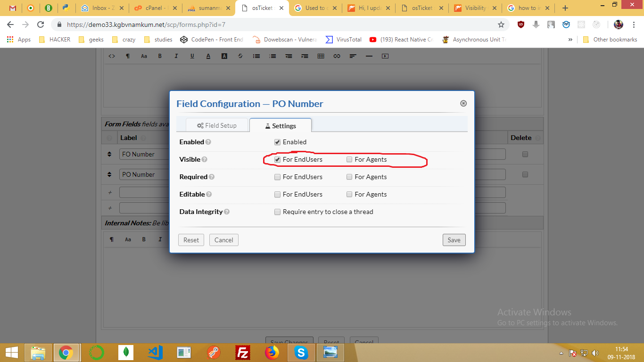
Task: Open the Chrome menu
Action: tap(634, 24)
